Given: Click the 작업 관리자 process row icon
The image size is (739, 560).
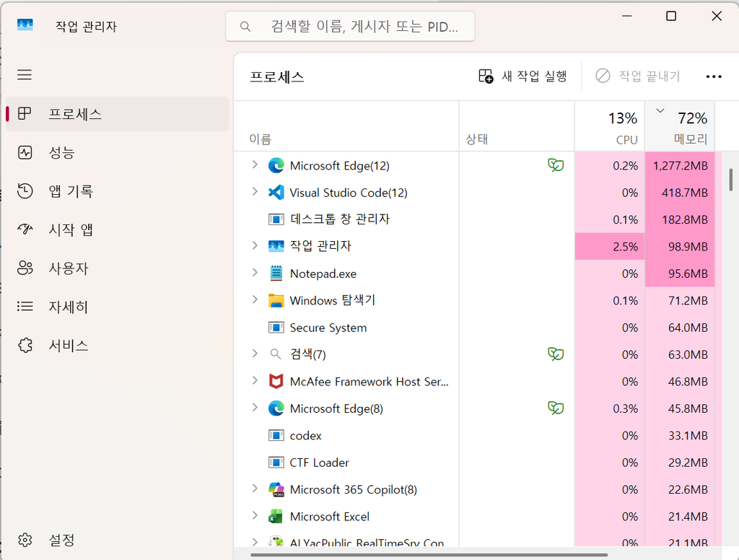Looking at the screenshot, I should point(276,246).
